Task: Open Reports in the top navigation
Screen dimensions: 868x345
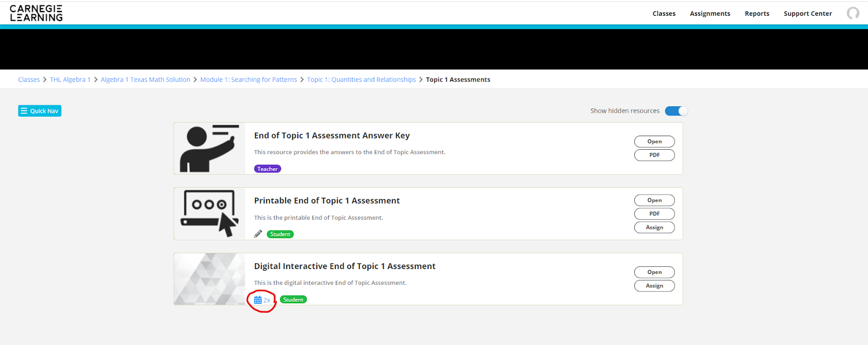Action: [x=757, y=14]
